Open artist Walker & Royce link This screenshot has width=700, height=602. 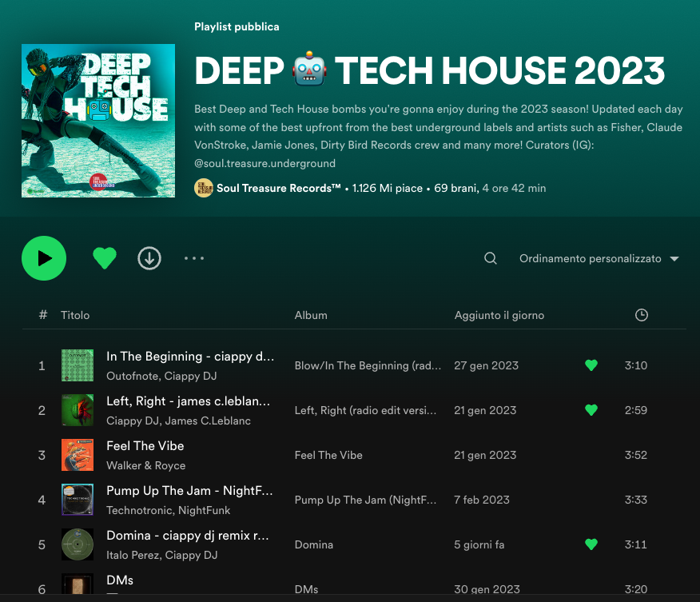coord(146,465)
